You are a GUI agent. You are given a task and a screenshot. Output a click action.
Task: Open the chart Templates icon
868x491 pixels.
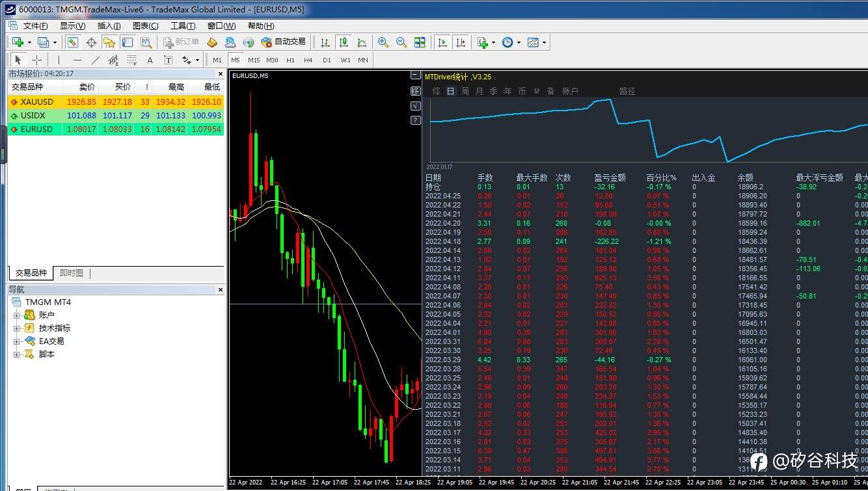(x=533, y=42)
